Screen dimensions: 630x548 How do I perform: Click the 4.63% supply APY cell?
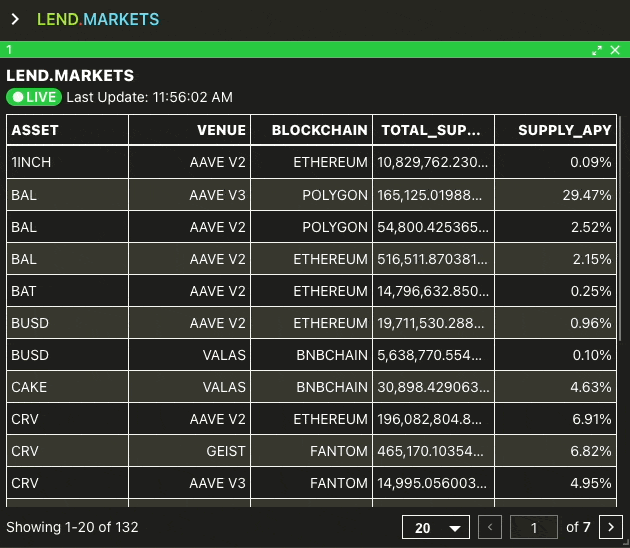click(556, 387)
